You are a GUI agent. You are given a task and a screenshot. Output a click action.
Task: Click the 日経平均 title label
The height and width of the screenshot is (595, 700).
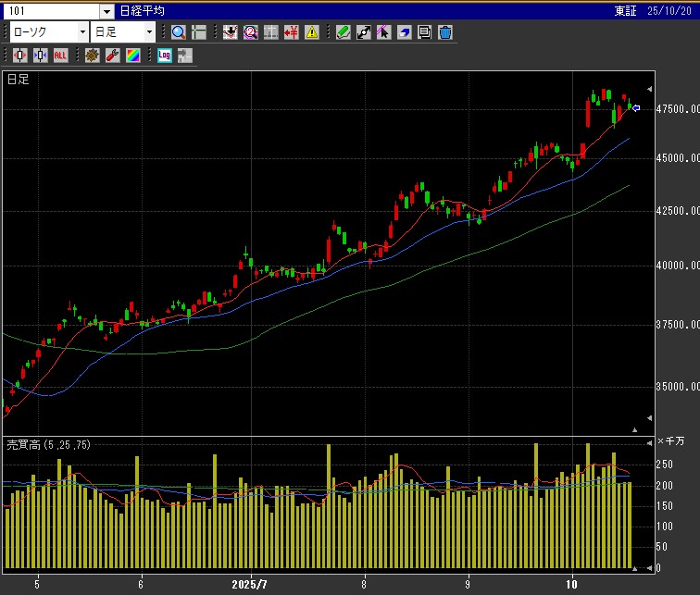[143, 11]
